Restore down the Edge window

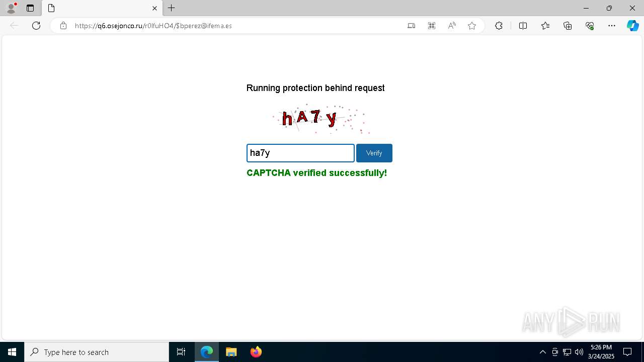click(x=609, y=8)
